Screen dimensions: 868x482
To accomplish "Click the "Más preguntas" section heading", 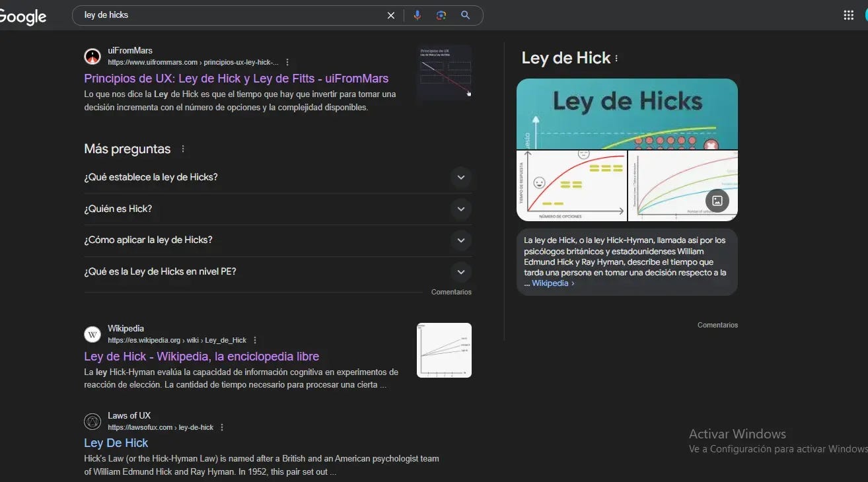I will pyautogui.click(x=127, y=149).
